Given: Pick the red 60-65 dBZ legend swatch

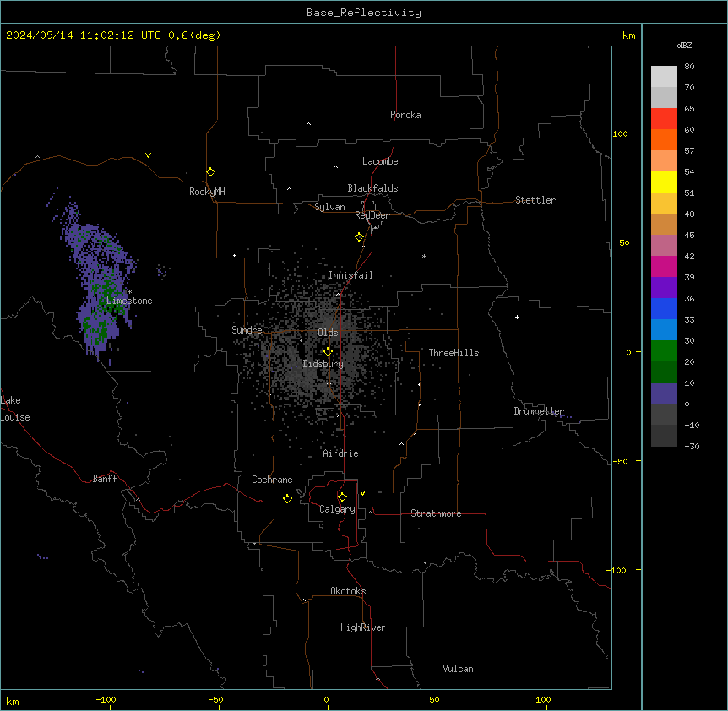Looking at the screenshot, I should tap(664, 118).
